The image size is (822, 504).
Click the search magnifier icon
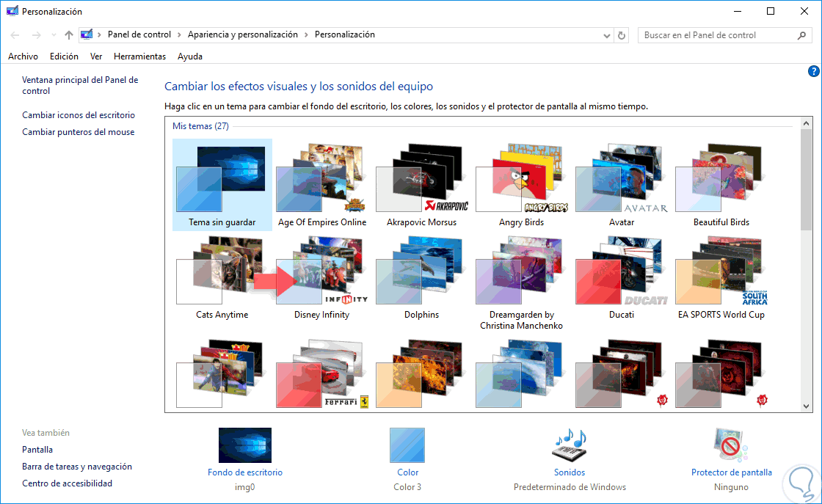(x=801, y=34)
